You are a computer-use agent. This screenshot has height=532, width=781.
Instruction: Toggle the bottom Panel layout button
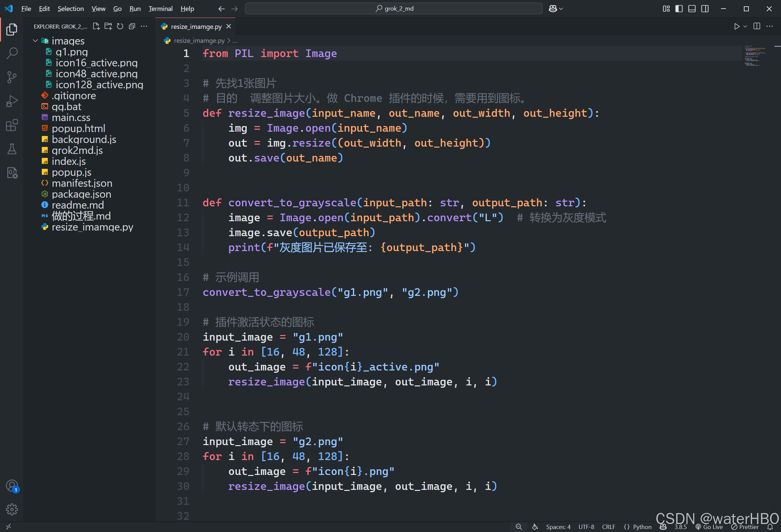pos(692,9)
